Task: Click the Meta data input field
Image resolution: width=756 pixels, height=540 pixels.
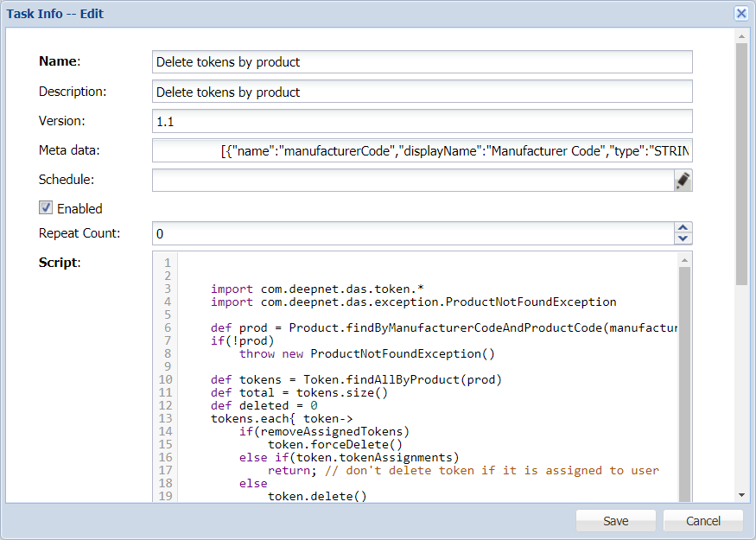Action: point(422,150)
